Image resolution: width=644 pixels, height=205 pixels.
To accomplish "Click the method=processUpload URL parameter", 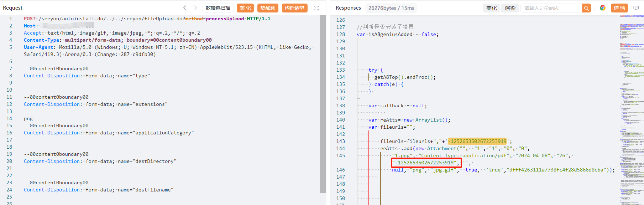I will pos(215,19).
